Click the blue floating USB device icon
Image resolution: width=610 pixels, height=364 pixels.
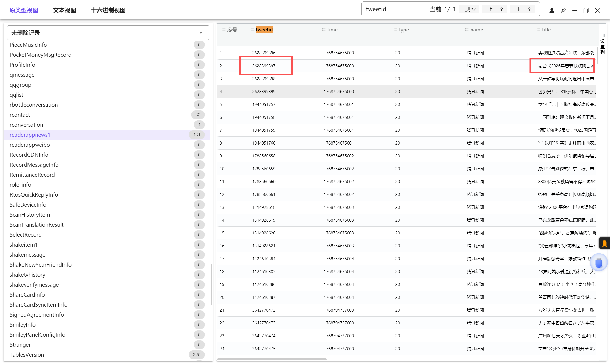(599, 263)
